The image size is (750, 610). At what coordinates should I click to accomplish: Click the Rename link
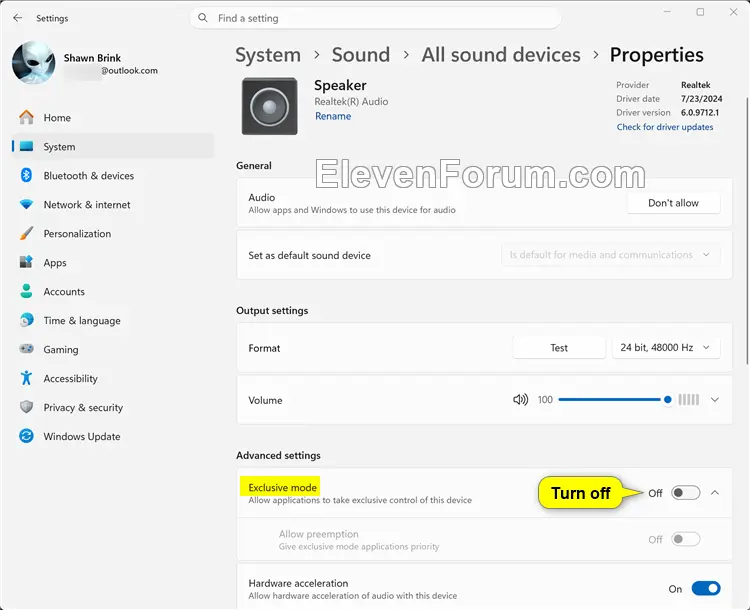click(333, 116)
